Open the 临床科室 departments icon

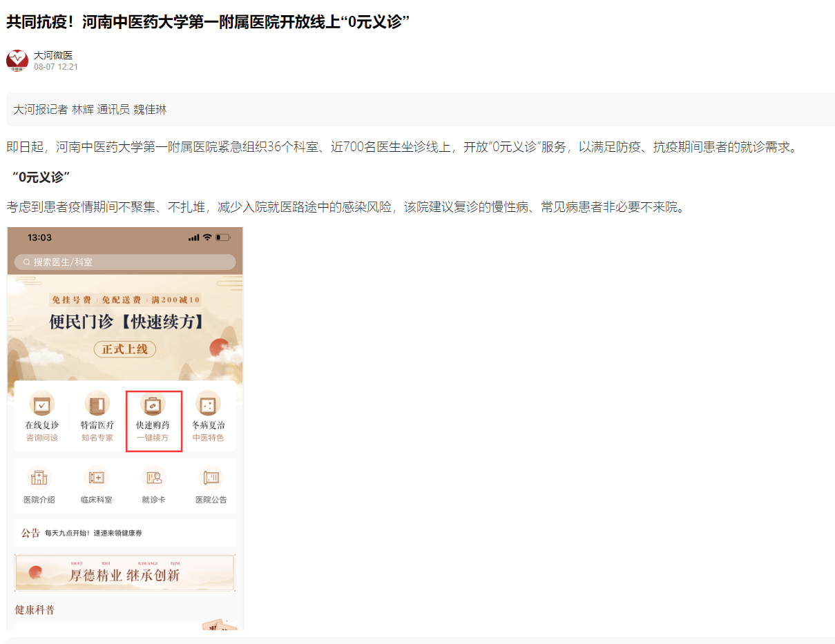[96, 478]
